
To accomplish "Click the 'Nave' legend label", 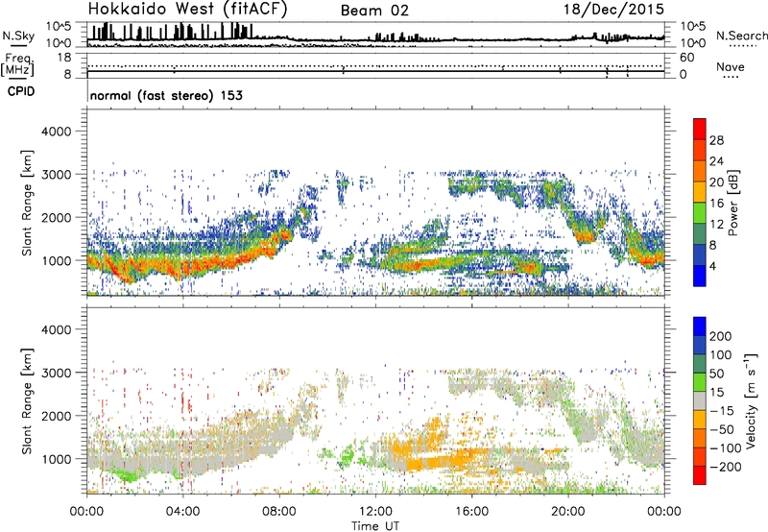I will (x=730, y=66).
